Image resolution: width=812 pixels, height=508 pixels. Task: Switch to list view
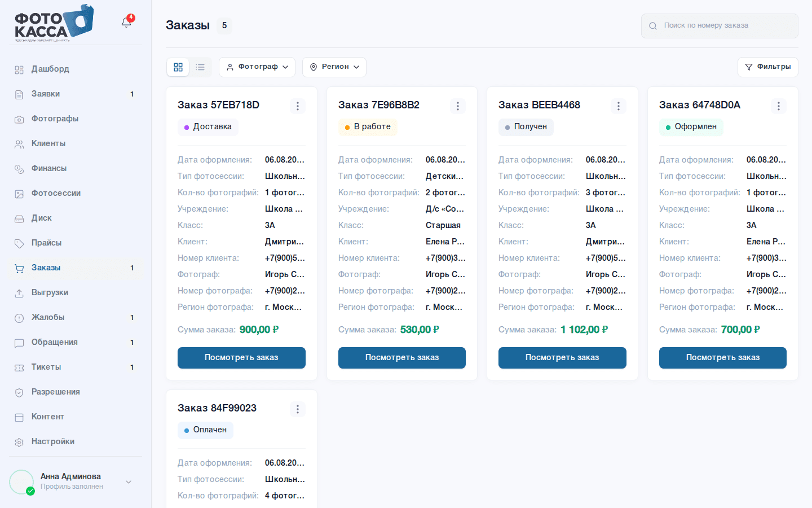point(200,67)
